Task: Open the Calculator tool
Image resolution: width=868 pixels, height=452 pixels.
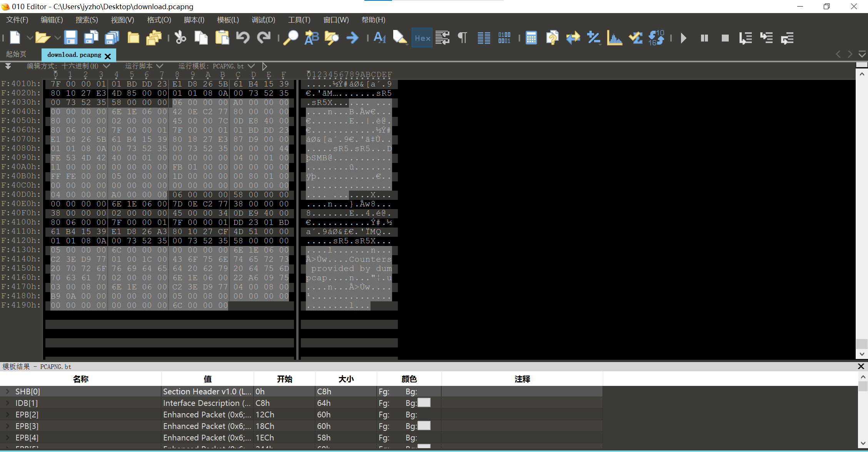Action: [x=531, y=38]
